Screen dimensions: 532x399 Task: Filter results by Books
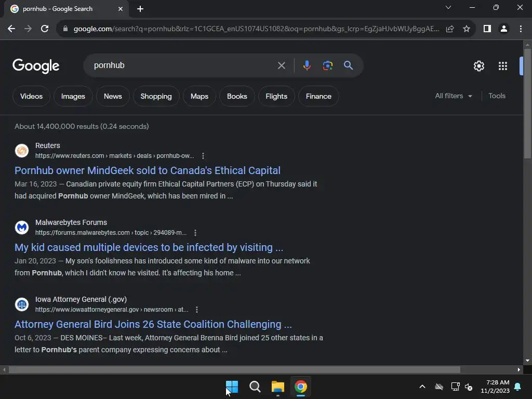(237, 96)
